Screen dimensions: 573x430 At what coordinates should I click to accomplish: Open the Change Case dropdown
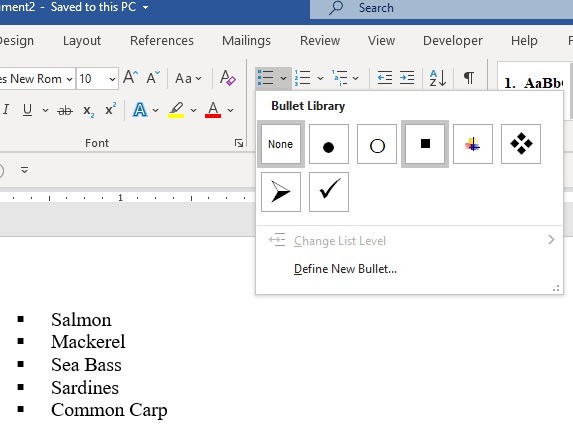coord(188,78)
